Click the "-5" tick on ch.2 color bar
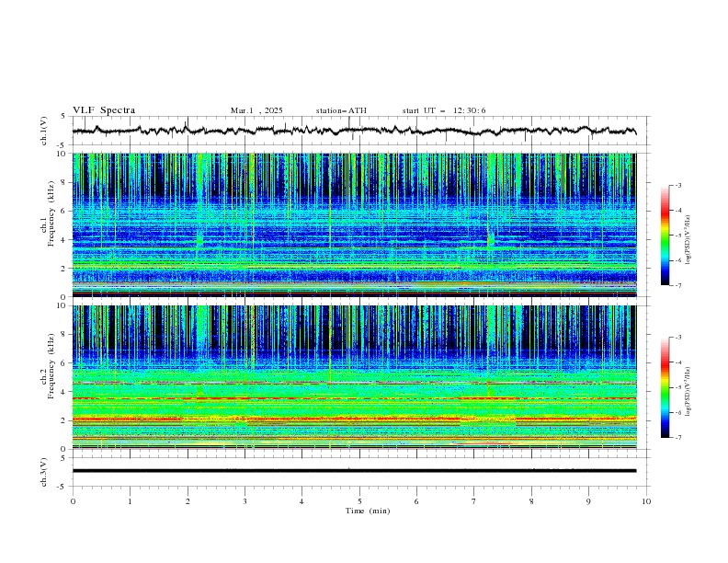 (x=678, y=387)
